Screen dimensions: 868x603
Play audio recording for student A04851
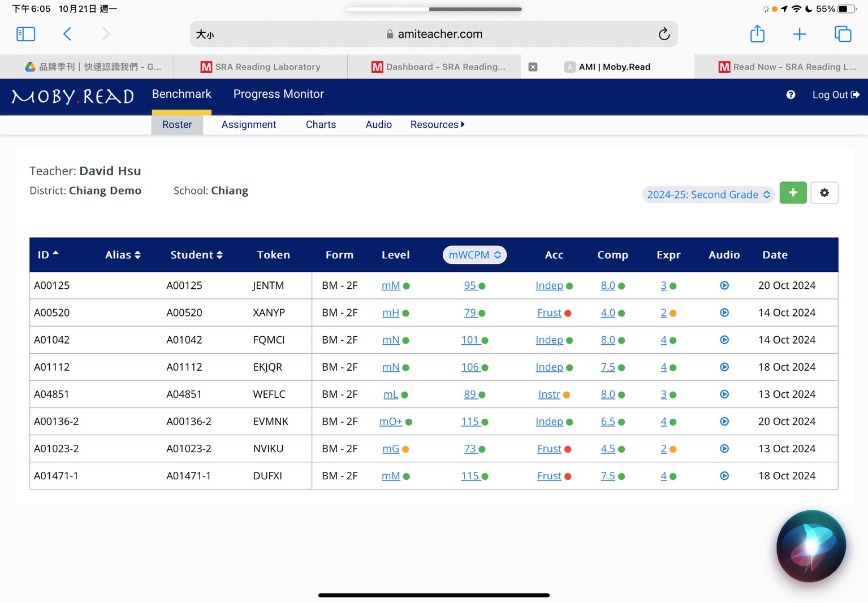(724, 394)
